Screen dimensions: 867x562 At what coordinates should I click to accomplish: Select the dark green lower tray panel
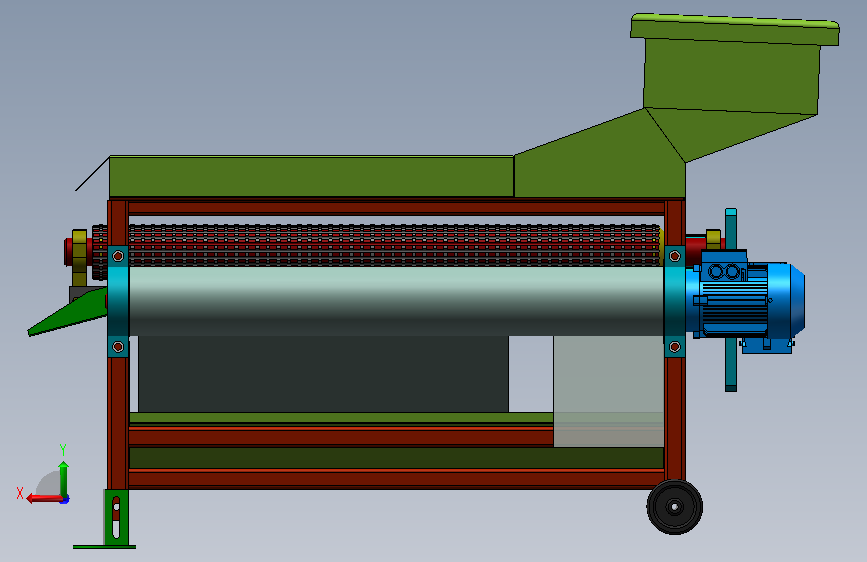click(x=396, y=458)
